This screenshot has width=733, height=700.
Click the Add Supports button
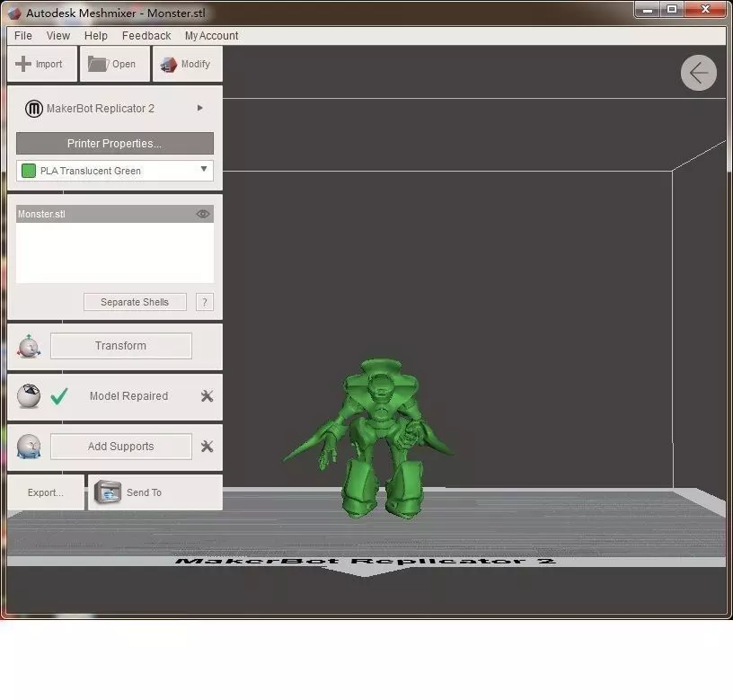coord(120,446)
